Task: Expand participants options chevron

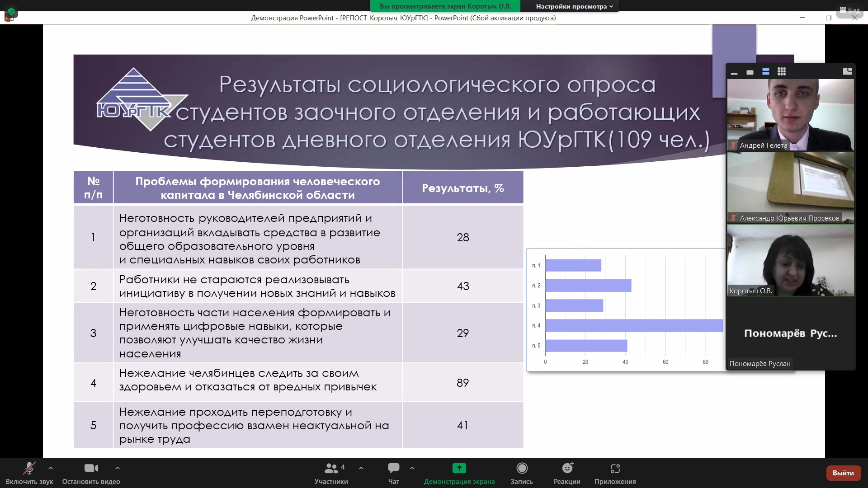Action: [x=361, y=468]
